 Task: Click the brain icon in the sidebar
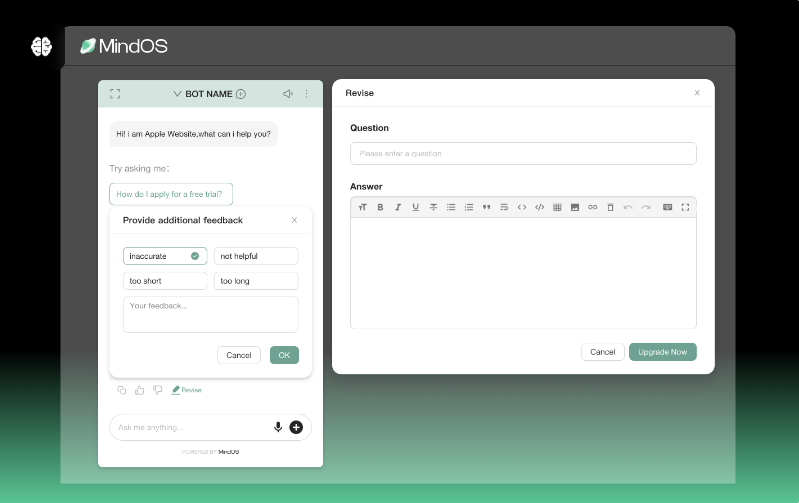[41, 46]
